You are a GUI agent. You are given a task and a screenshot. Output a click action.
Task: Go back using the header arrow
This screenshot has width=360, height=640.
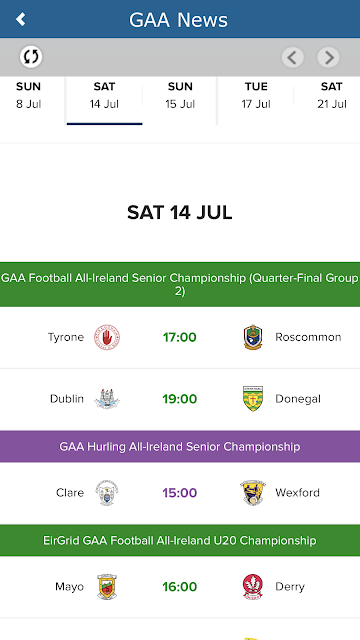click(x=20, y=19)
